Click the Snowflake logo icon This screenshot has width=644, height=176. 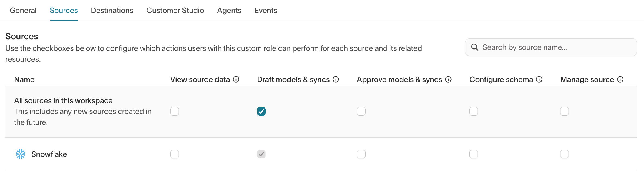[21, 154]
